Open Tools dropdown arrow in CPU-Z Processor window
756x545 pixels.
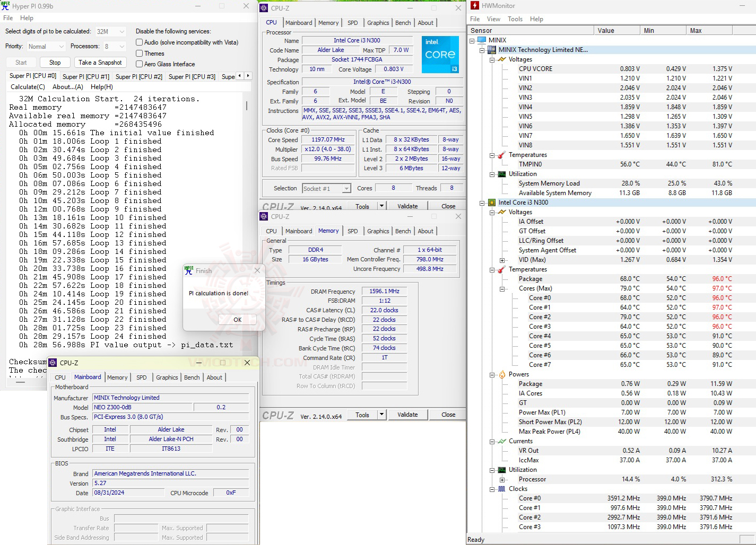tap(381, 206)
